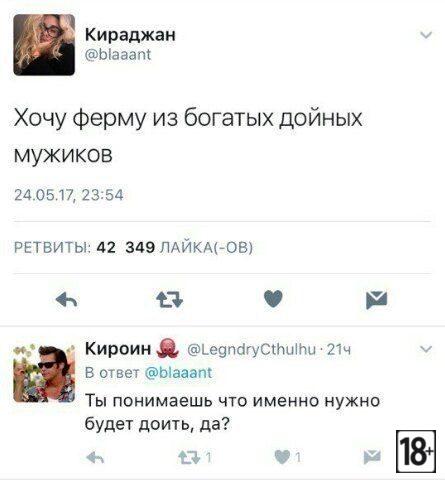
Task: Like the main tweet with heart icon
Action: pyautogui.click(x=273, y=299)
